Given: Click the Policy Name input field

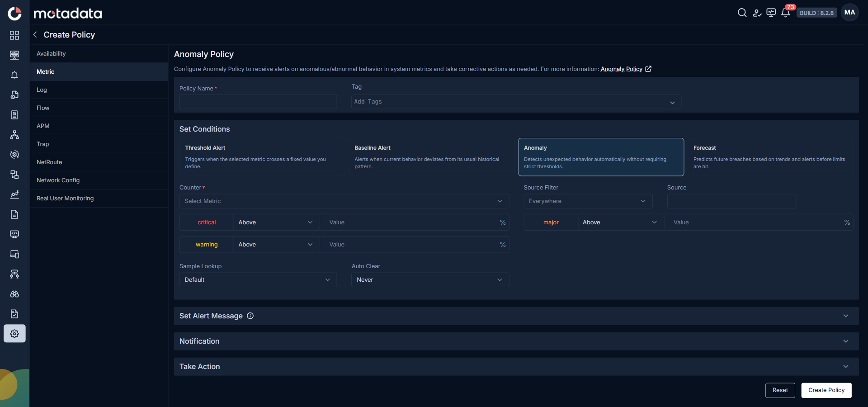Looking at the screenshot, I should point(258,102).
